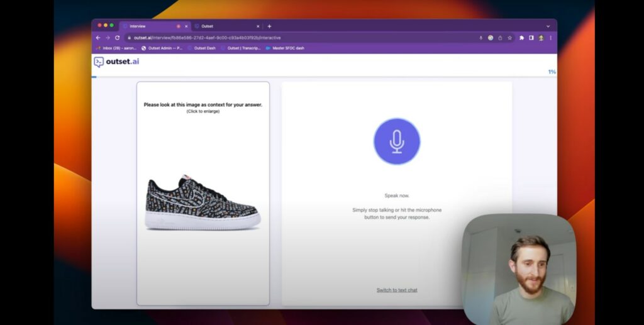
Task: Click Switch to text chat link
Action: pyautogui.click(x=397, y=290)
